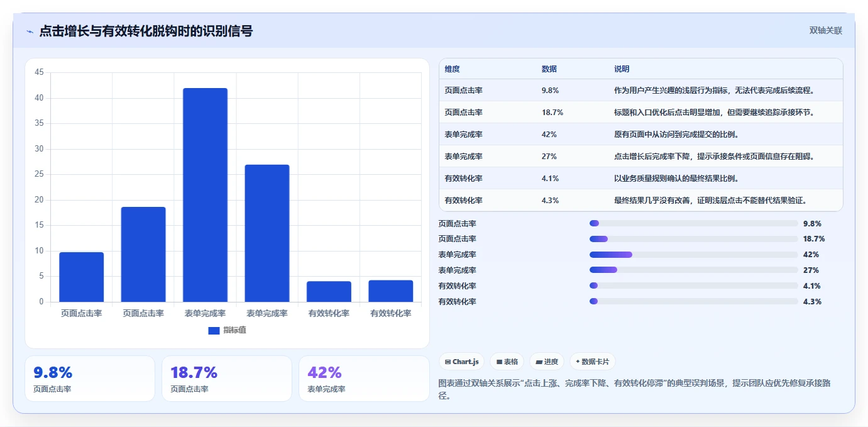Click the 说明 table column header
Screen dimensions: 868x427
point(622,69)
